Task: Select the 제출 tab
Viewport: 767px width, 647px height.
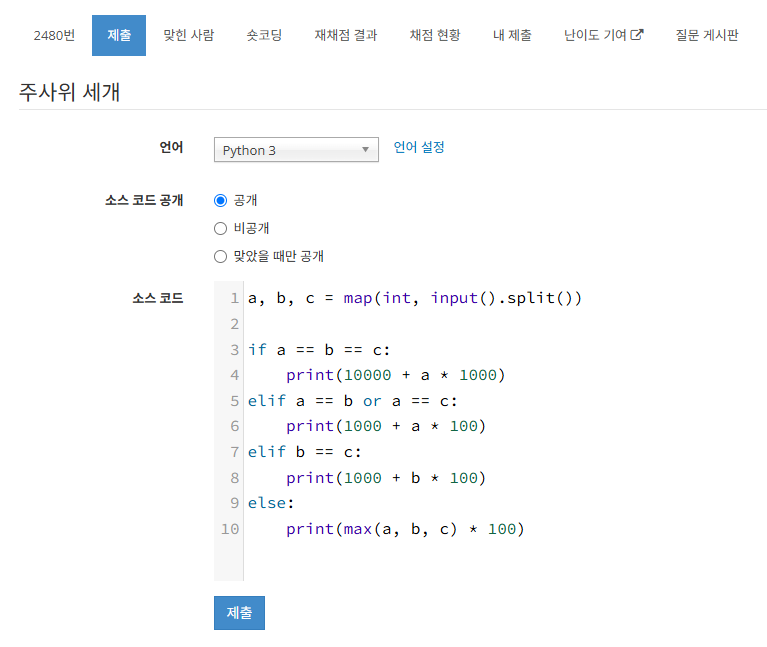Action: [x=119, y=35]
